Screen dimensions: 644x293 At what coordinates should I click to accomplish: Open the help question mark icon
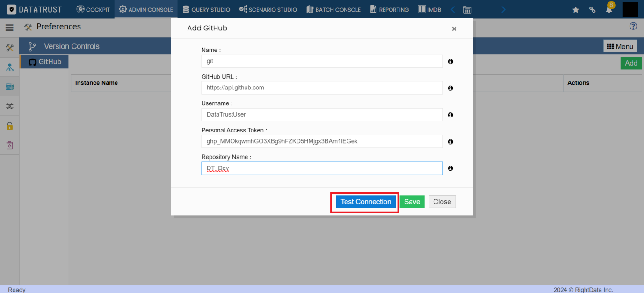633,27
